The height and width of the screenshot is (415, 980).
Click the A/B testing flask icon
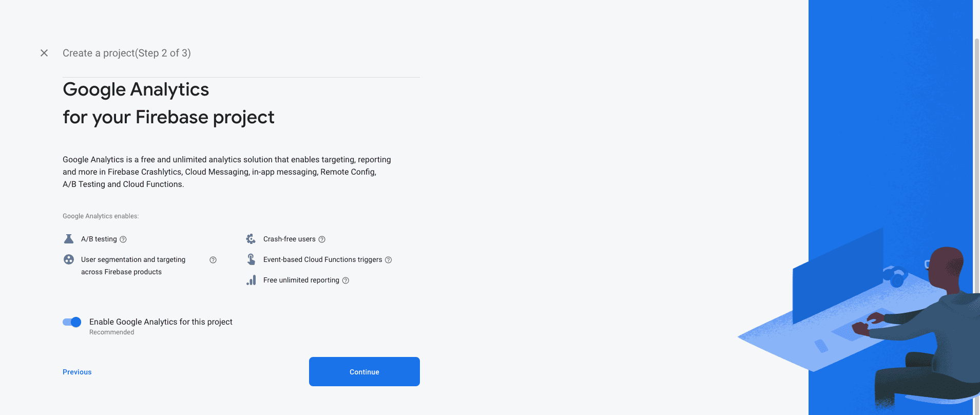click(69, 239)
